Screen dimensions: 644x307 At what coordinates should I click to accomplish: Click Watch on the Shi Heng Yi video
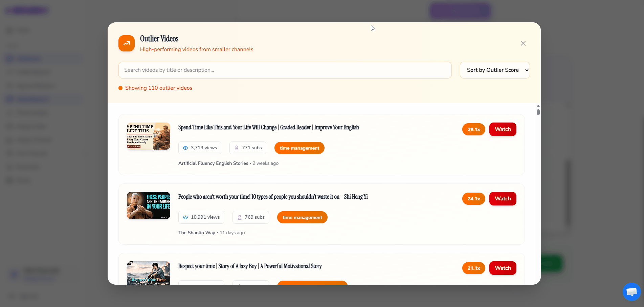503,199
